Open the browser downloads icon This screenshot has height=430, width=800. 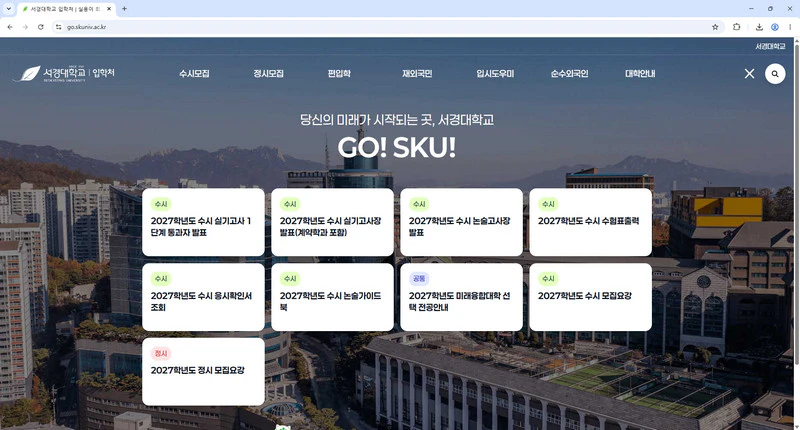point(759,27)
